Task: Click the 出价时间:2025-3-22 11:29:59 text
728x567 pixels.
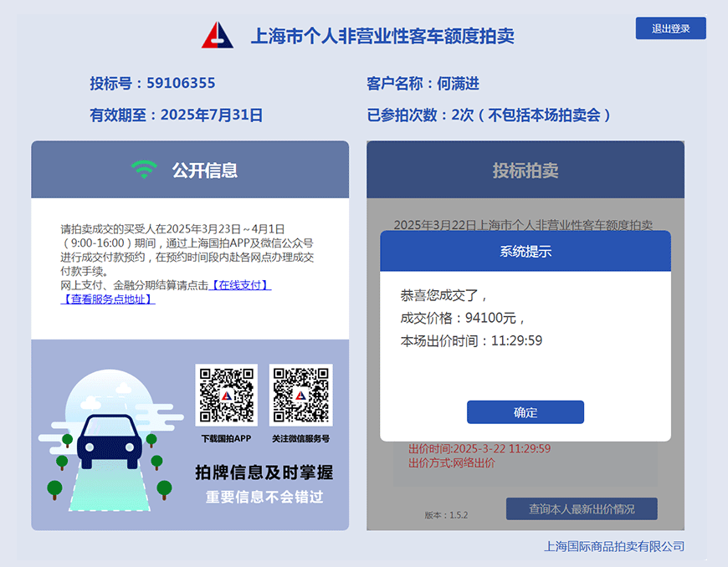Action: coord(479,449)
